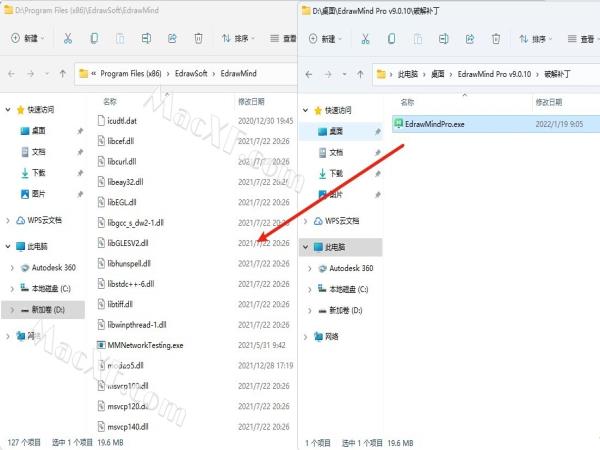Sort by 修改日期 column in right window
The height and width of the screenshot is (450, 600).
click(548, 102)
